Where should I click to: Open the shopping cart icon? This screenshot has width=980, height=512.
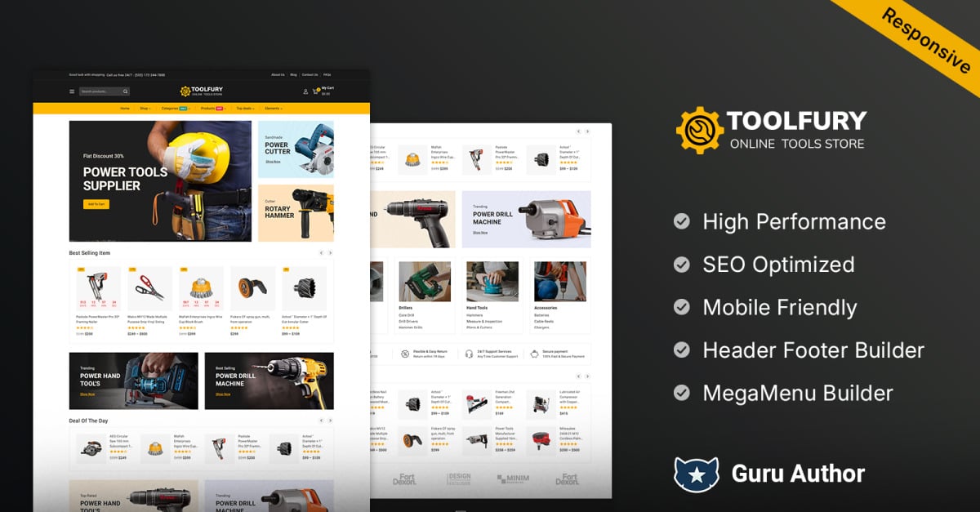[x=316, y=91]
